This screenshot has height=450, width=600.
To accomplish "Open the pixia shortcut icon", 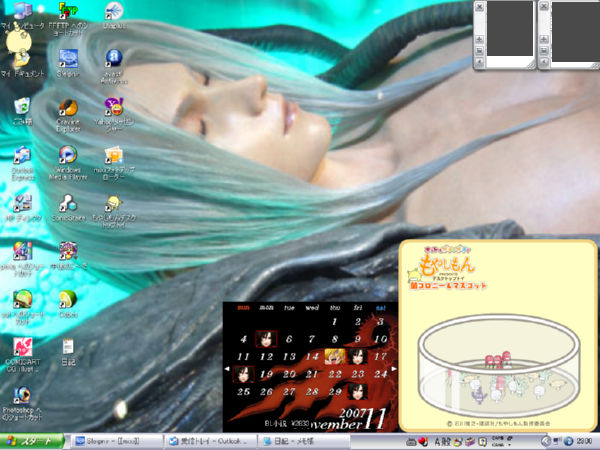I will click(23, 251).
